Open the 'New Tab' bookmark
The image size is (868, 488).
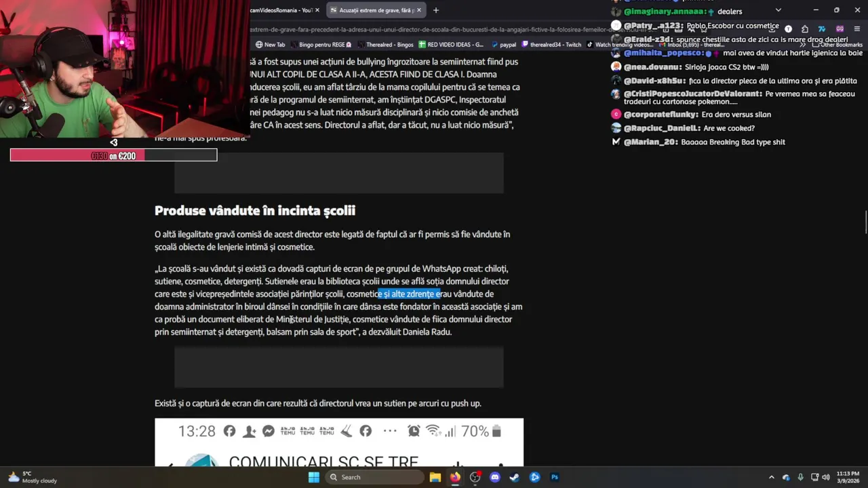(x=271, y=45)
